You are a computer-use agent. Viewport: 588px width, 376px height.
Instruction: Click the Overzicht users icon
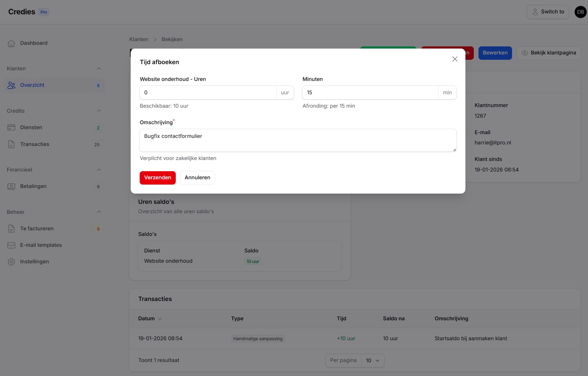click(x=11, y=85)
